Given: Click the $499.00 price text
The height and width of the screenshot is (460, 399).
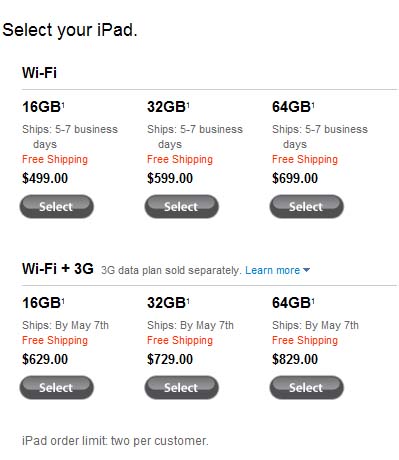Looking at the screenshot, I should [x=45, y=178].
